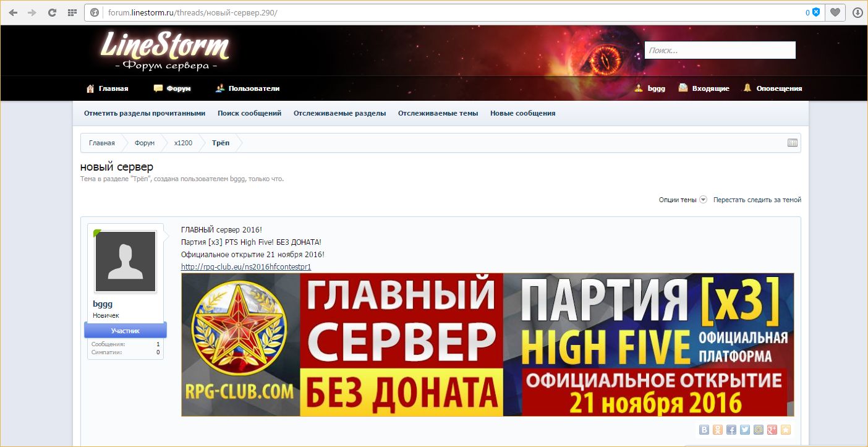Open downloads with the arrow-down icon
This screenshot has width=868, height=447.
point(857,12)
